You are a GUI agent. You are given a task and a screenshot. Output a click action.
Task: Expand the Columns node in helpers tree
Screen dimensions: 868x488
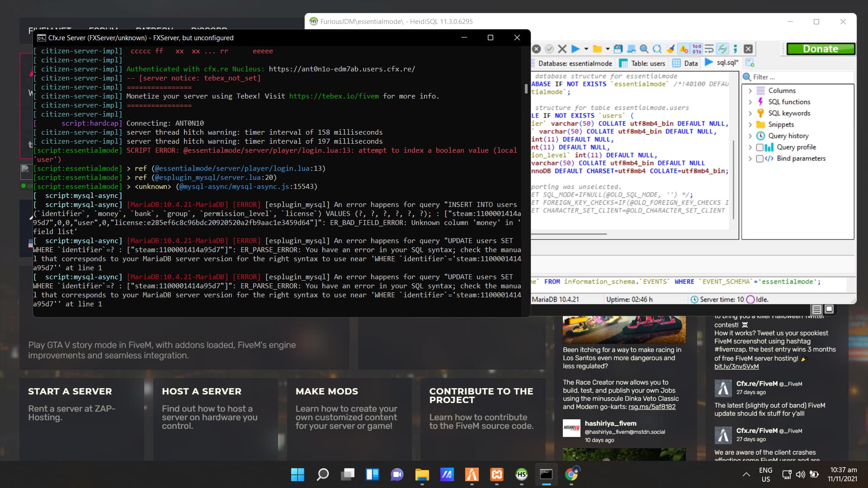pos(750,91)
